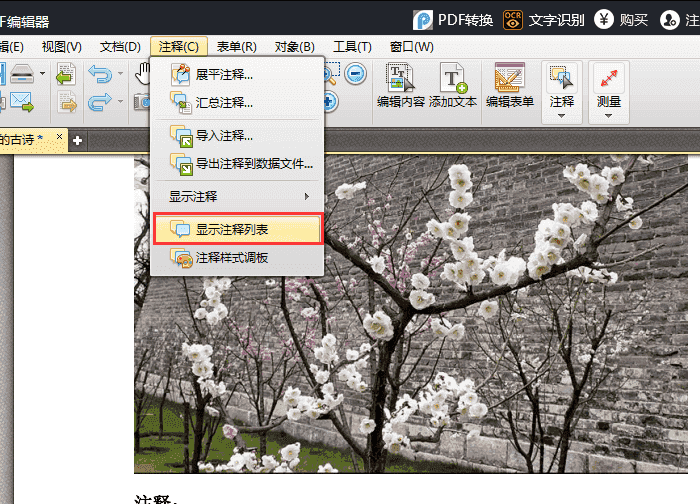
Task: Click the redo arrow icon
Action: [x=99, y=101]
